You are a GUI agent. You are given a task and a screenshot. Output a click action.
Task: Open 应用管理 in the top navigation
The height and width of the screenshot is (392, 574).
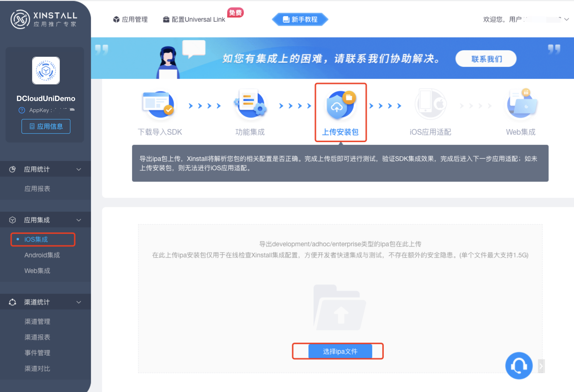pos(130,19)
